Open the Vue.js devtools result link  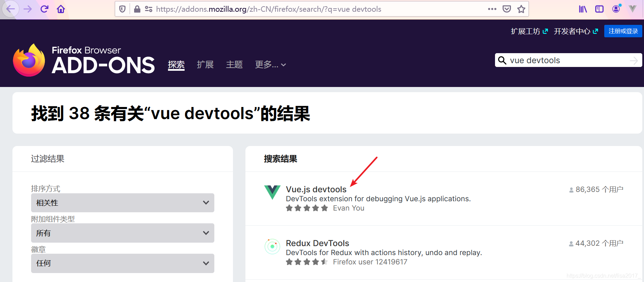pyautogui.click(x=316, y=189)
